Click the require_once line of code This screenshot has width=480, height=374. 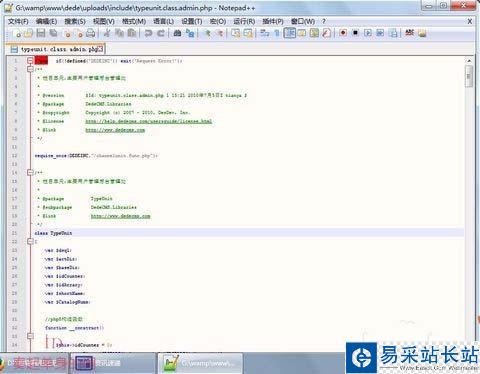96,156
